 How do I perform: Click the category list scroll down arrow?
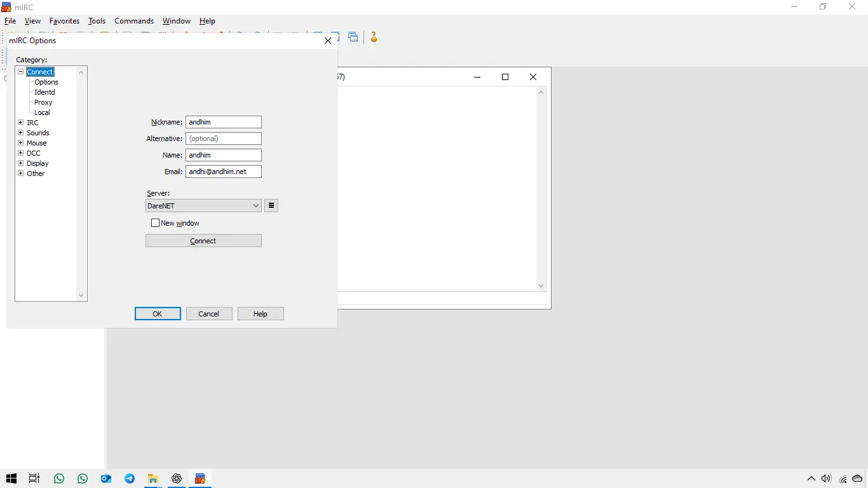tap(81, 295)
